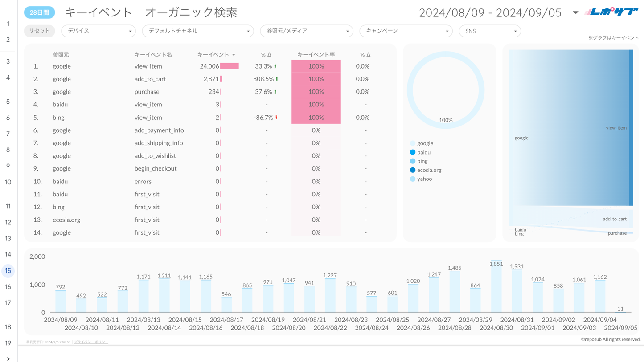
Task: Click the ecosia.org legend dot
Action: [412, 170]
